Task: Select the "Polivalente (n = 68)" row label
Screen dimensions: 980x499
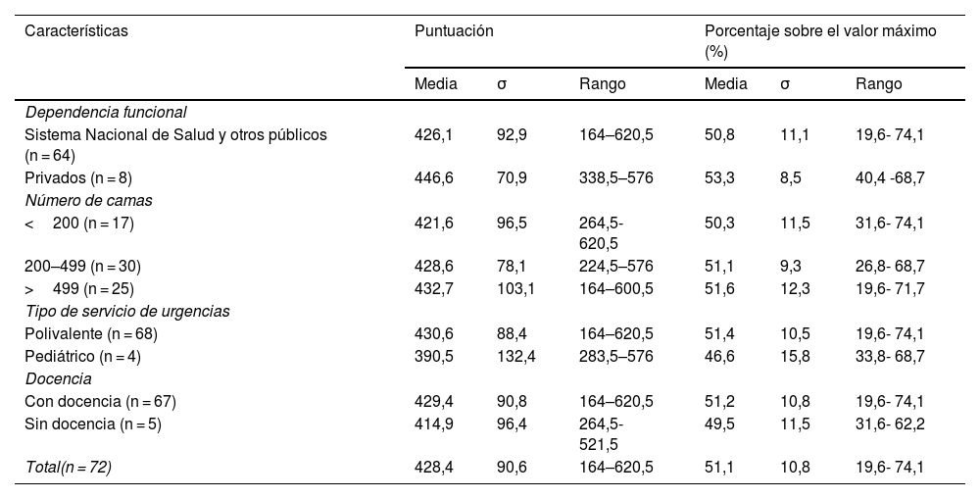Action: pyautogui.click(x=91, y=334)
